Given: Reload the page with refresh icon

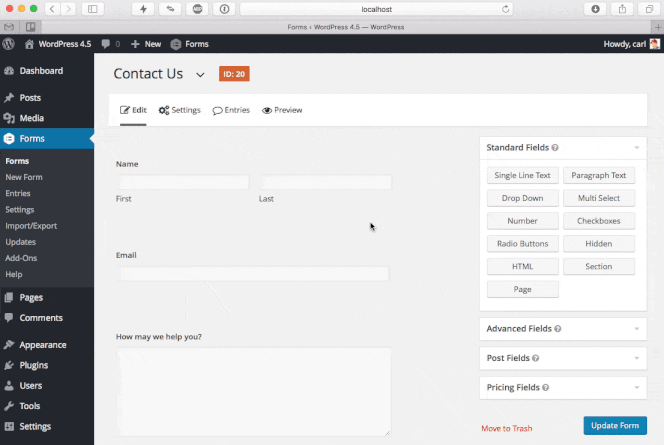Looking at the screenshot, I should click(505, 9).
